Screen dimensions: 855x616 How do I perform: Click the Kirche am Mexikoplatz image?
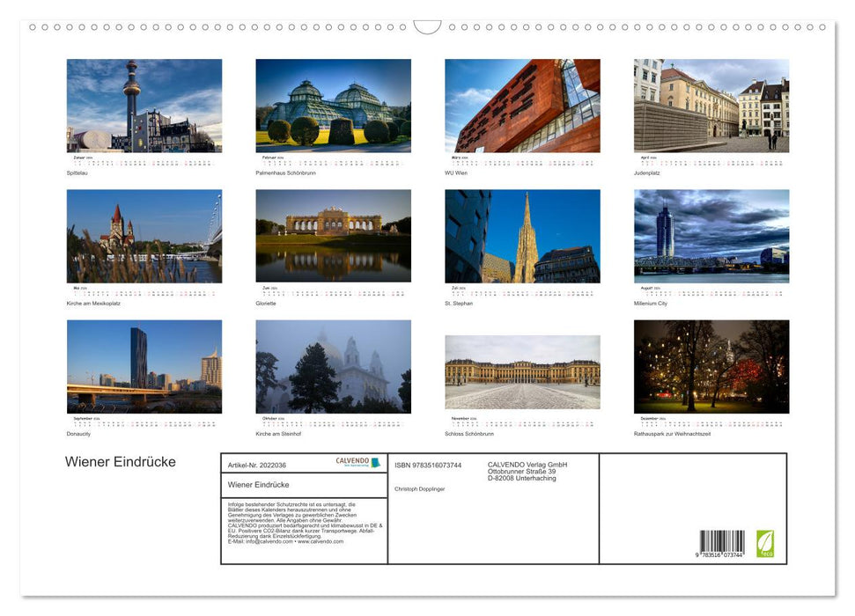[144, 236]
